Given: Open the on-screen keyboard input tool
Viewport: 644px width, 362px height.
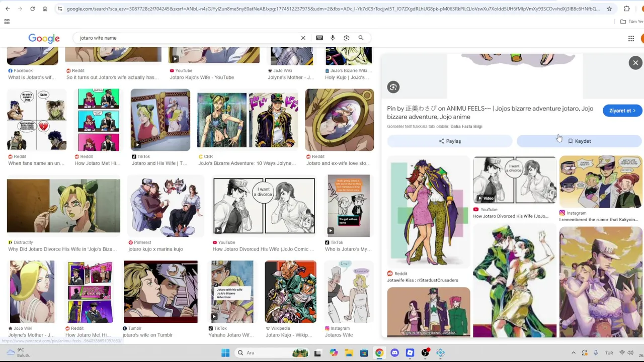Looking at the screenshot, I should (x=319, y=38).
